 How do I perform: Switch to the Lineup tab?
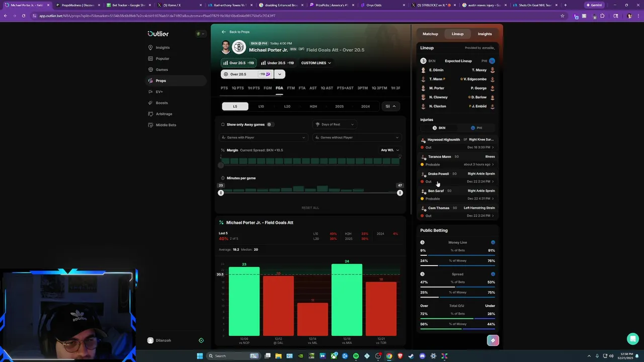point(457,34)
